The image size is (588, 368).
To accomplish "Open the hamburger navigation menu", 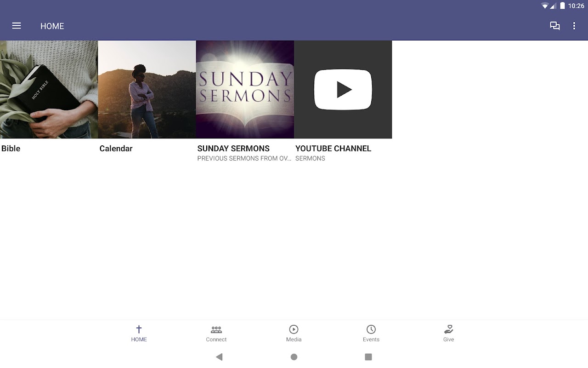I will [17, 26].
